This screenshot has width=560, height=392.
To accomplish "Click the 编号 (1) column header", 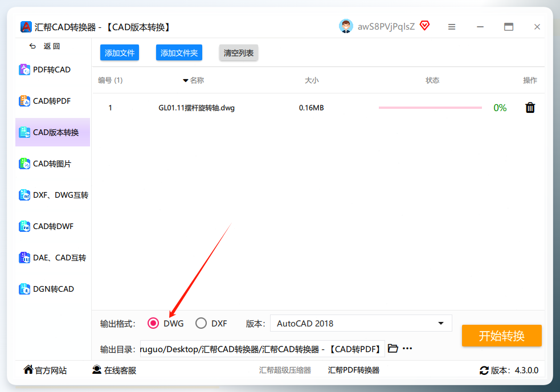I will click(111, 80).
